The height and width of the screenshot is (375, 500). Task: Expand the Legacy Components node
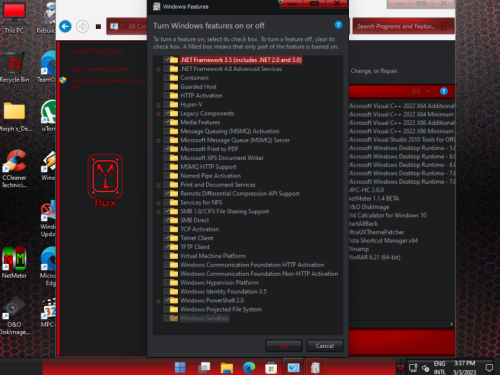tap(159, 114)
